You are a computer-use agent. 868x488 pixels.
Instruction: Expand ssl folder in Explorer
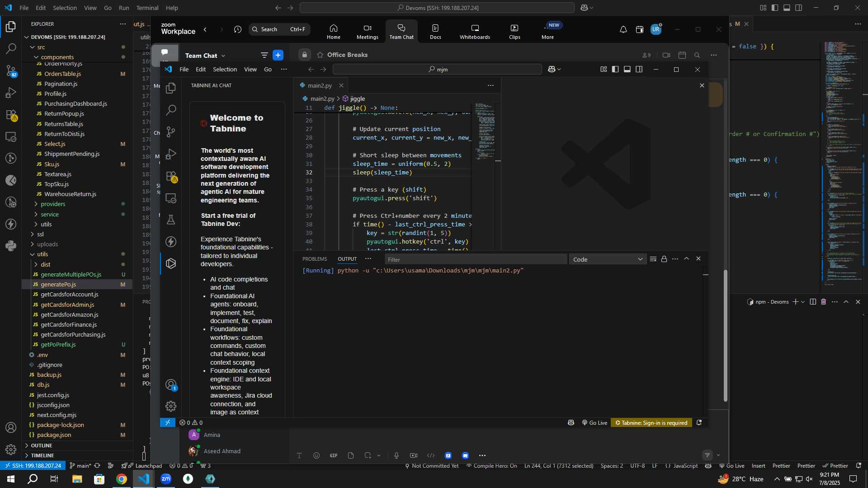(77, 234)
